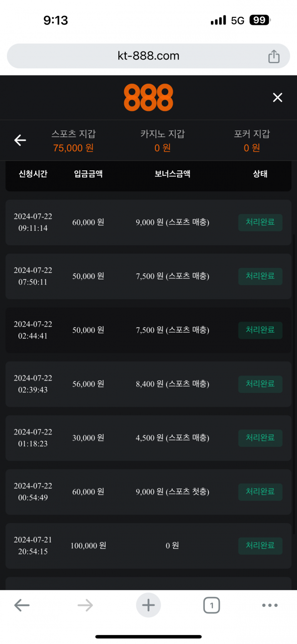Select the 카지노 지갑 wallet tab
This screenshot has height=644, width=297.
(x=162, y=141)
